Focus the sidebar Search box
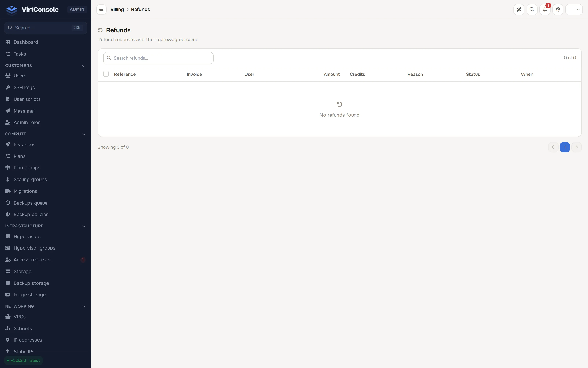 45,28
